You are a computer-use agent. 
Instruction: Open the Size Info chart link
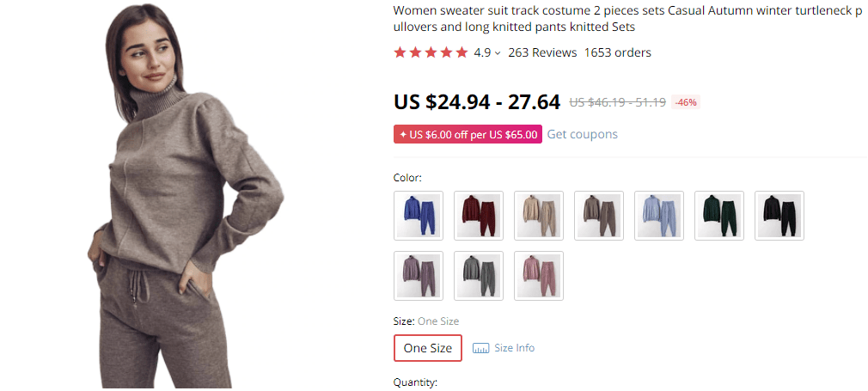click(x=514, y=348)
